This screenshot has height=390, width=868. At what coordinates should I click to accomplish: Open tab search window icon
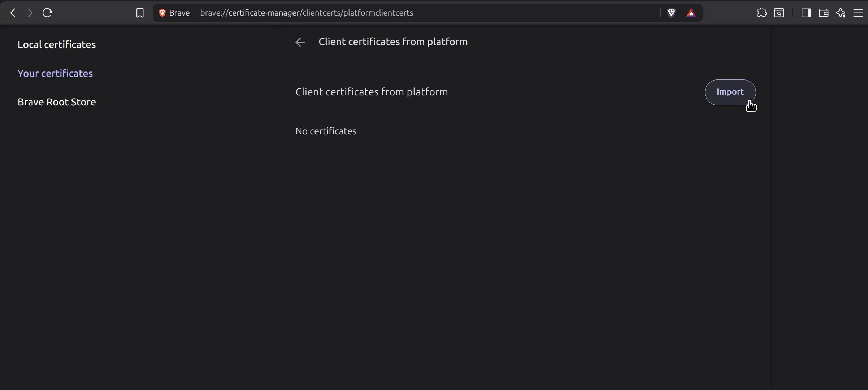pyautogui.click(x=779, y=13)
